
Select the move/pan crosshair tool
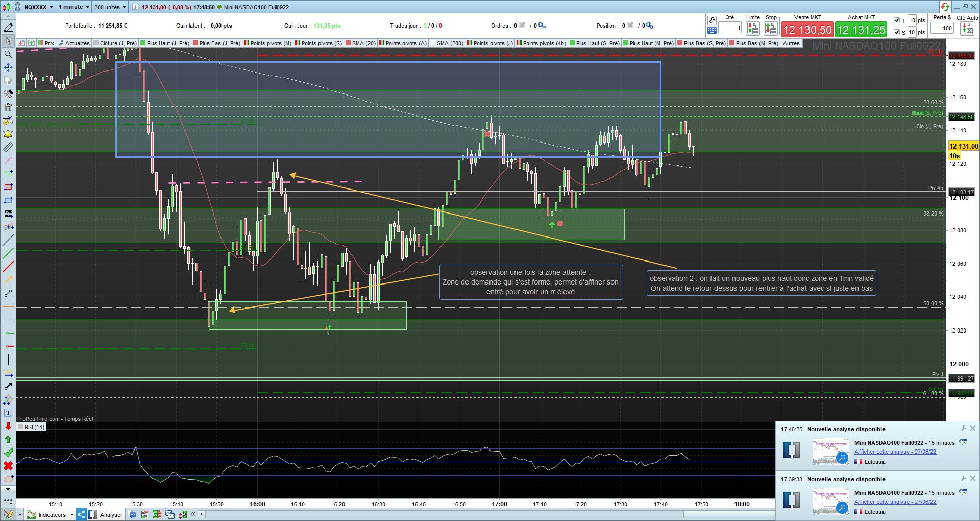click(x=8, y=67)
